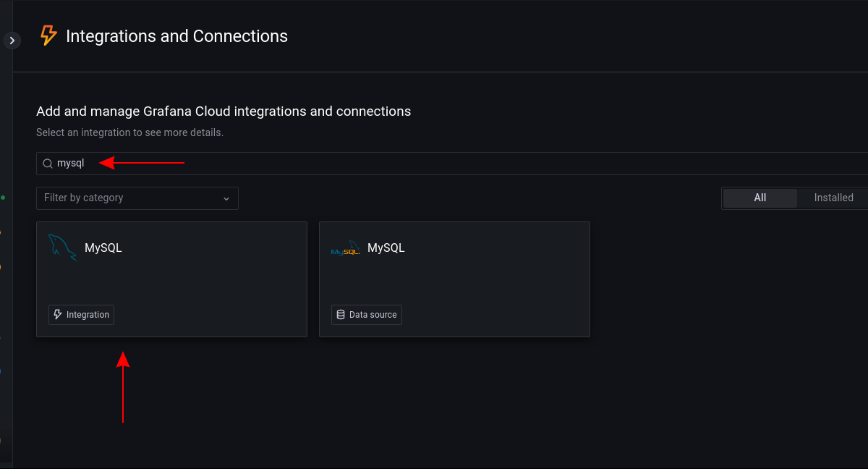The image size is (868, 469).
Task: Open the Filter by category dropdown
Action: click(130, 198)
